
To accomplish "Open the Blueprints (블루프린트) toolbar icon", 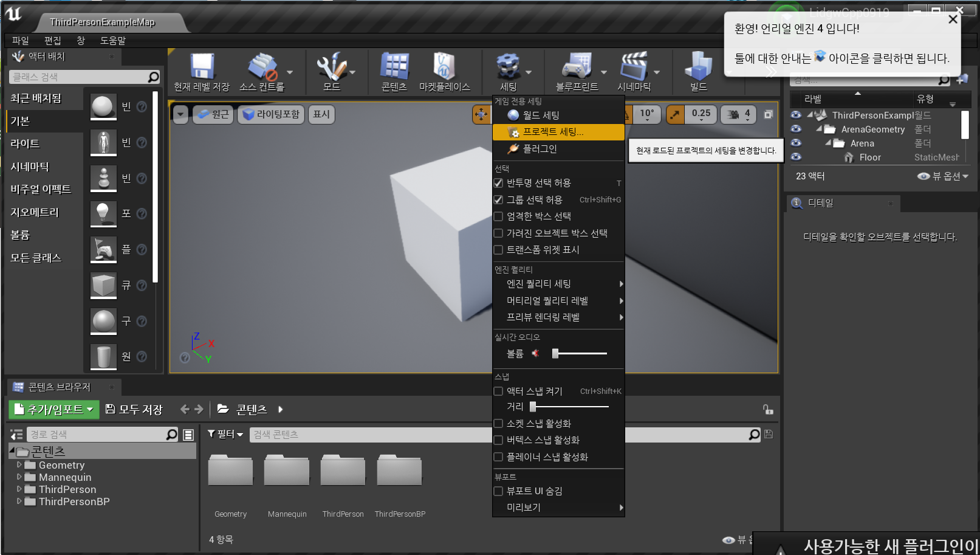I will pyautogui.click(x=577, y=66).
